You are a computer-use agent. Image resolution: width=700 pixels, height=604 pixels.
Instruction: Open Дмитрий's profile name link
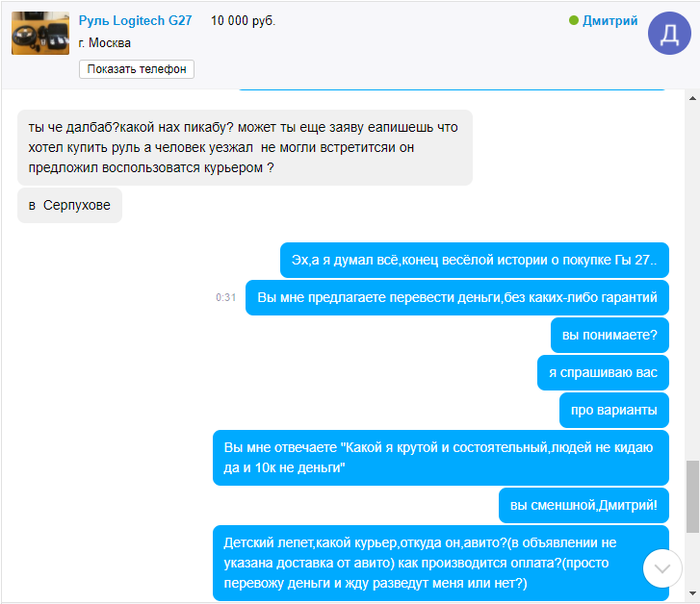tap(610, 21)
